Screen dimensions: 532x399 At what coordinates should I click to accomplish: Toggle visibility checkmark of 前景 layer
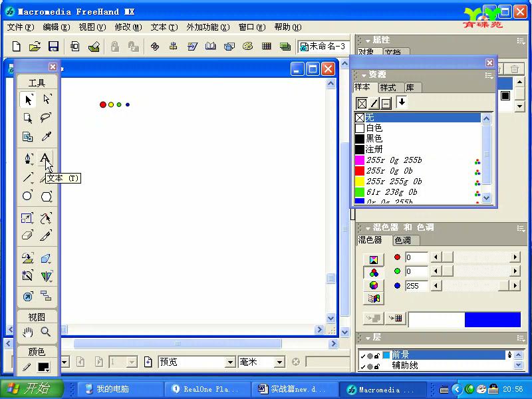(x=362, y=356)
